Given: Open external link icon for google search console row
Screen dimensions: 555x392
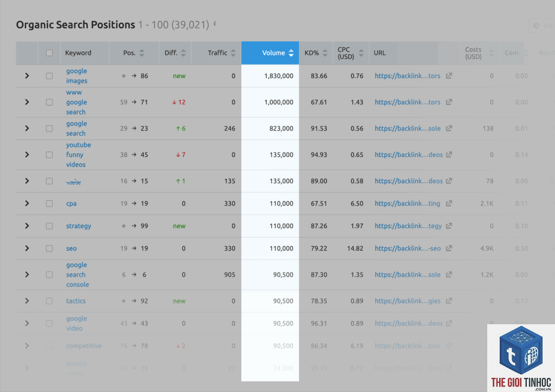Looking at the screenshot, I should click(449, 274).
